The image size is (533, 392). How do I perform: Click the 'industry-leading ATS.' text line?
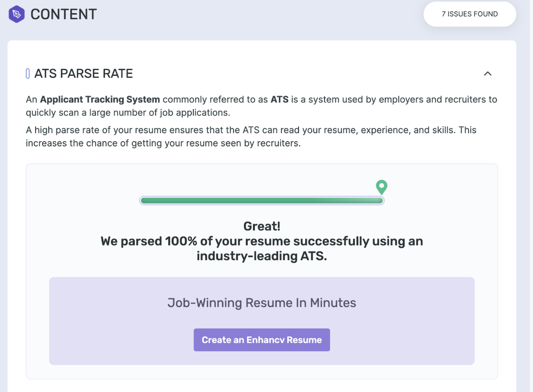click(x=262, y=256)
